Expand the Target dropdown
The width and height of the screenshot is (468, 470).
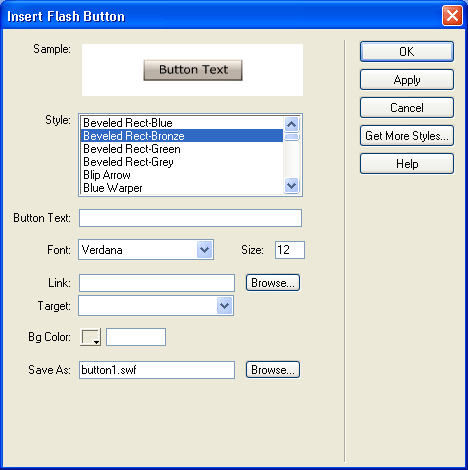(156, 306)
